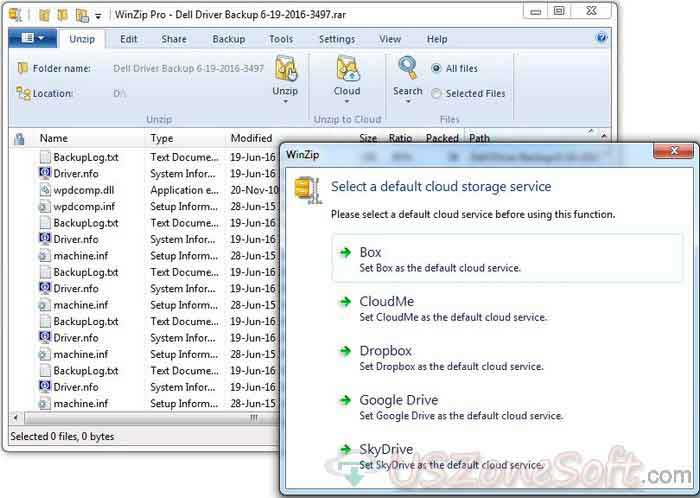Expand the Cloud button dropdown arrow
Image resolution: width=700 pixels, height=498 pixels.
[x=347, y=102]
